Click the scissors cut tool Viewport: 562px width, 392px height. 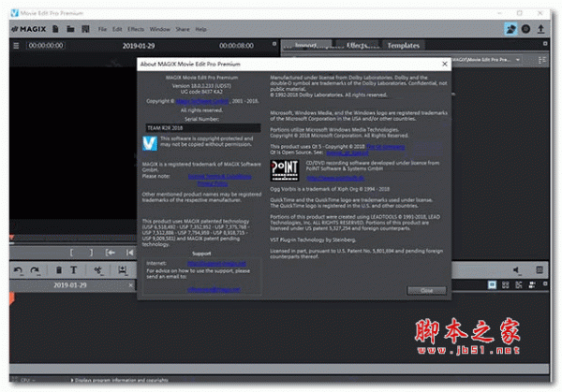tap(97, 270)
